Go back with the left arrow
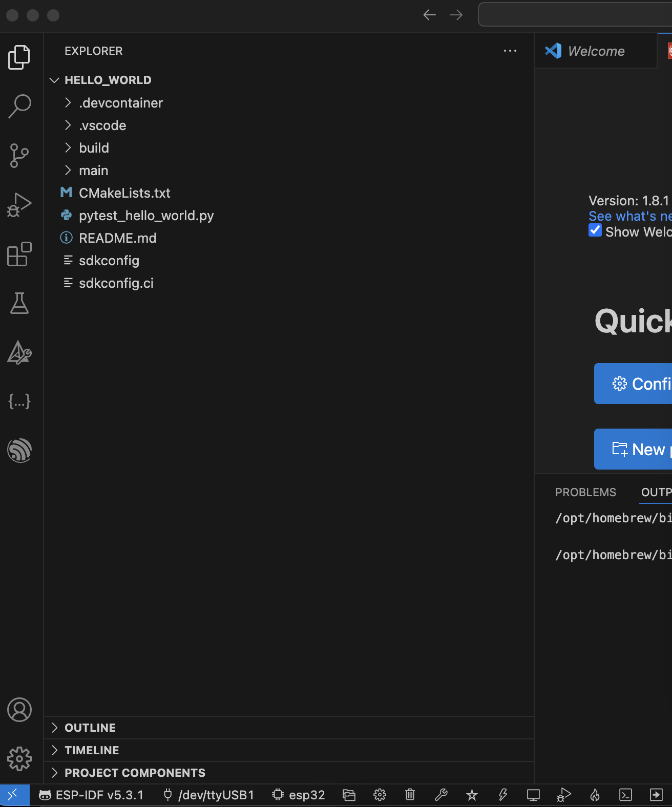This screenshot has width=672, height=807. [x=429, y=15]
